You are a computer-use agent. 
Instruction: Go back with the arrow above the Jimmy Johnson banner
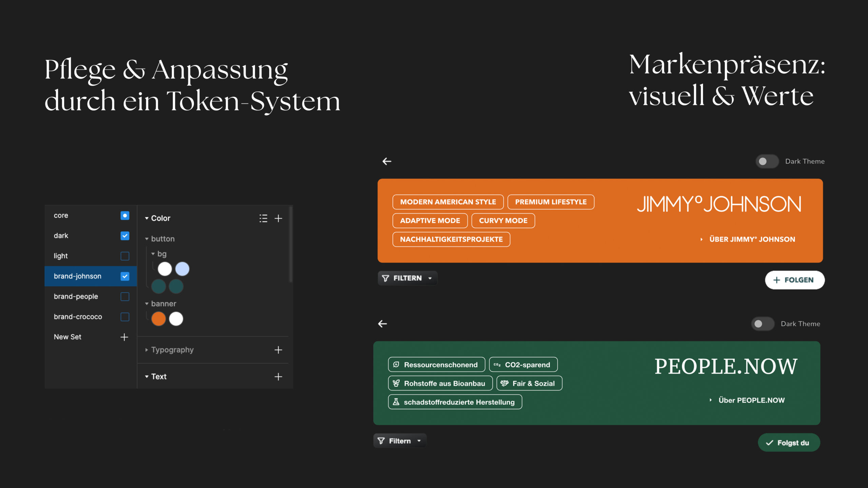pyautogui.click(x=387, y=161)
